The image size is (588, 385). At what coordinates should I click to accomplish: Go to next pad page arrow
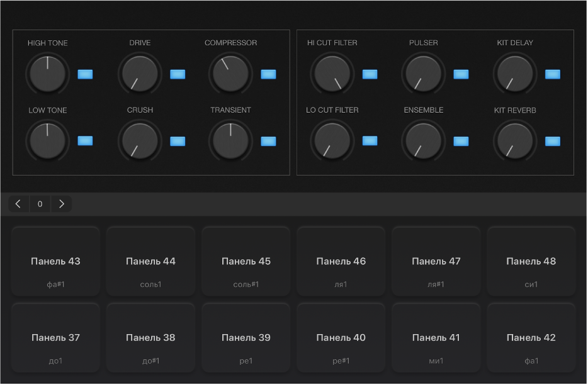coord(61,204)
